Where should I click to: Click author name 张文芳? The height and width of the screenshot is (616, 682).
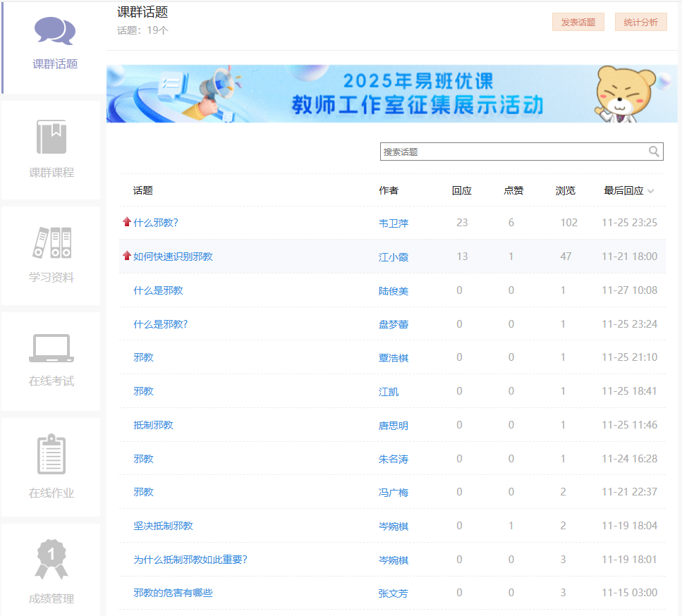click(394, 593)
